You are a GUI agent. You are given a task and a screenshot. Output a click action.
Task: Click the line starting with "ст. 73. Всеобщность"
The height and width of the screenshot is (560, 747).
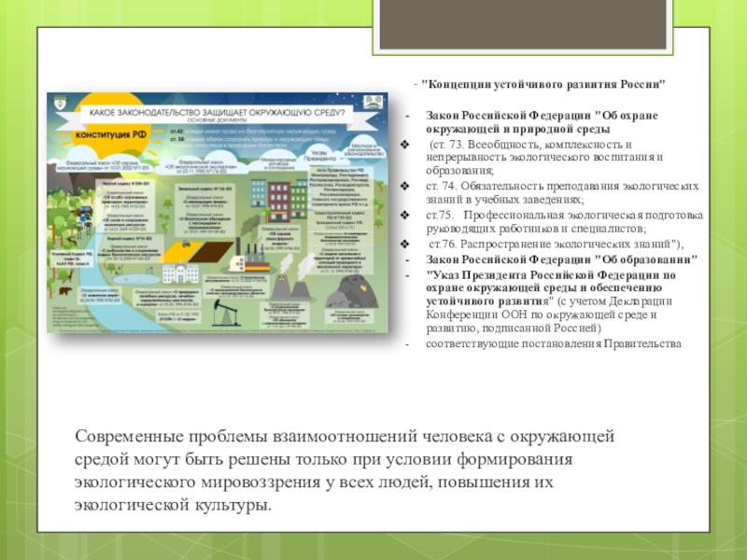(530, 145)
